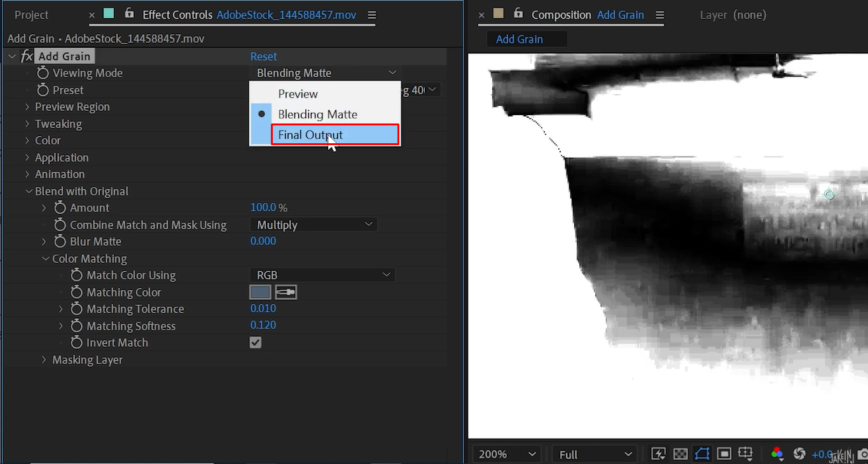Open the Matching Color swatch

coord(261,292)
